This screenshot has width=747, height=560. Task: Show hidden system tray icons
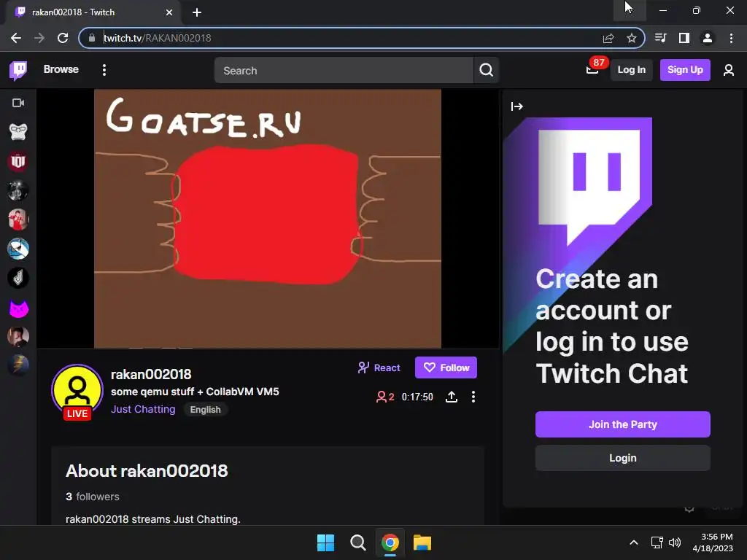coord(634,542)
